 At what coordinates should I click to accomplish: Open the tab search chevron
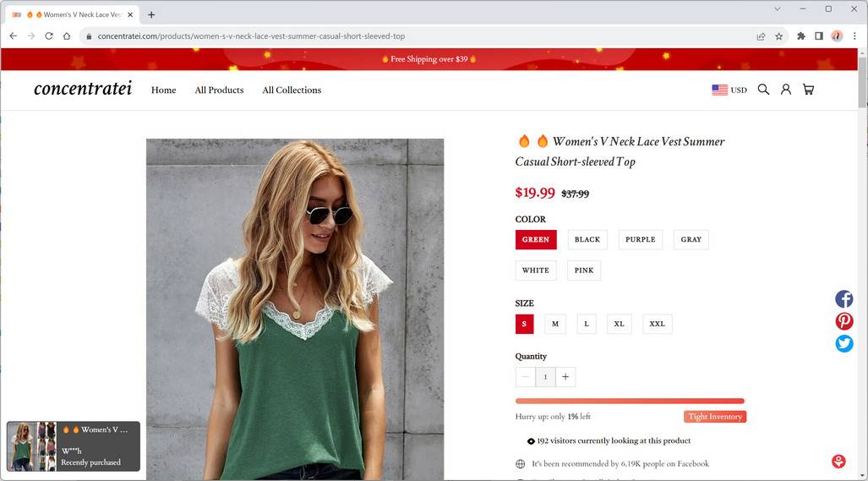pyautogui.click(x=778, y=8)
